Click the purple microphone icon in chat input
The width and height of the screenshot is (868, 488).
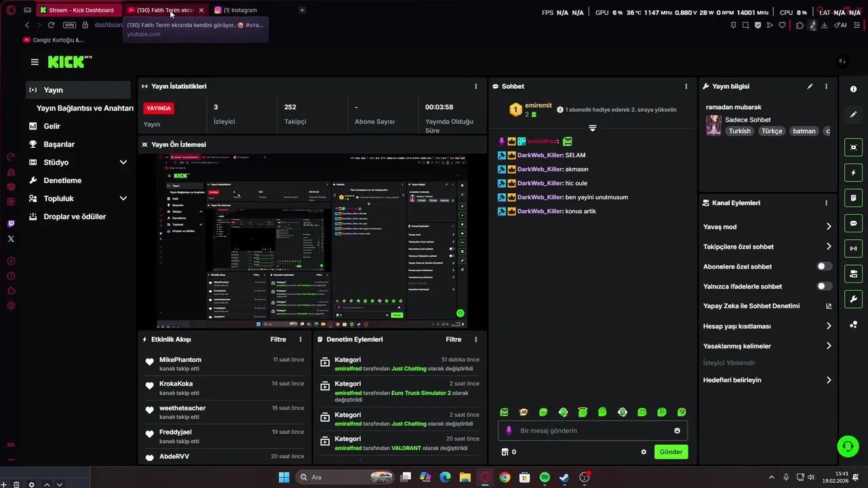[x=509, y=430]
